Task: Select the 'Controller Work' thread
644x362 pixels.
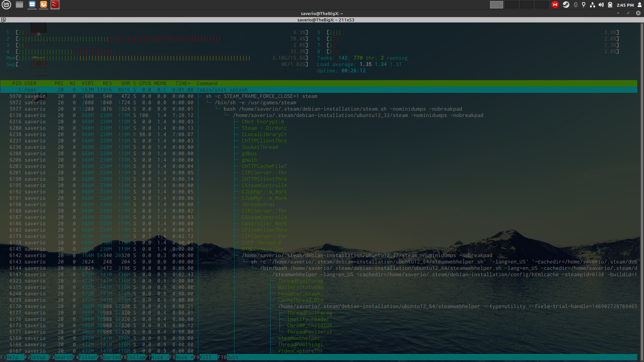Action: (264, 224)
